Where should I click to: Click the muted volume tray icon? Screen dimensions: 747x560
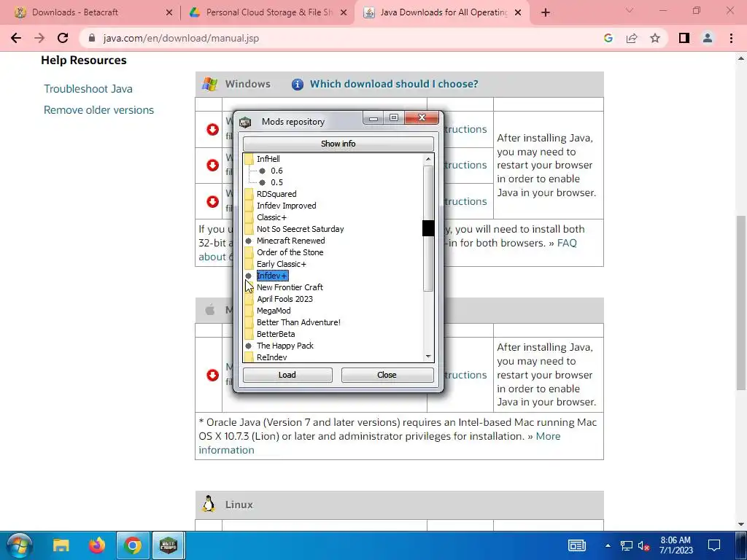(x=643, y=546)
